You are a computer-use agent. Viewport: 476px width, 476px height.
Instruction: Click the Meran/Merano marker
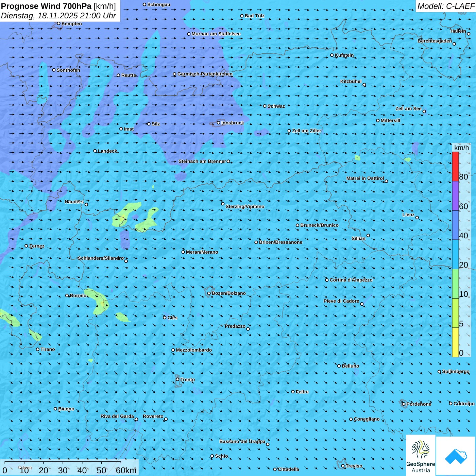click(183, 252)
